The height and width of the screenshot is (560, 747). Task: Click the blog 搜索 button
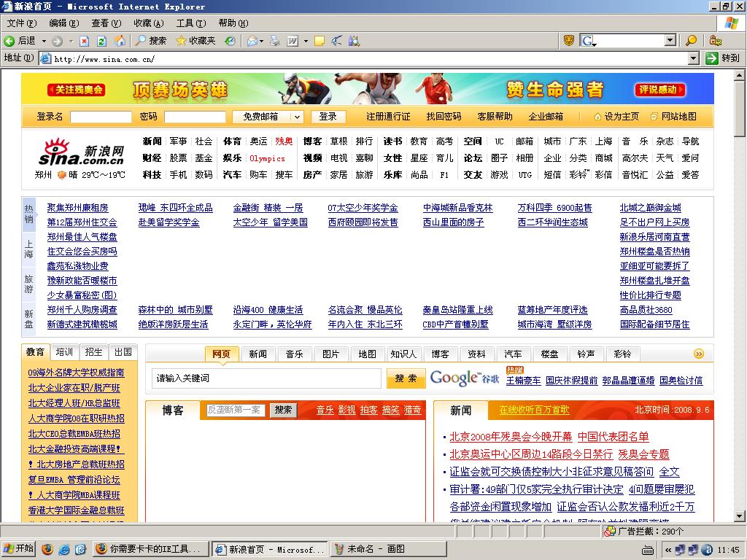[x=283, y=410]
